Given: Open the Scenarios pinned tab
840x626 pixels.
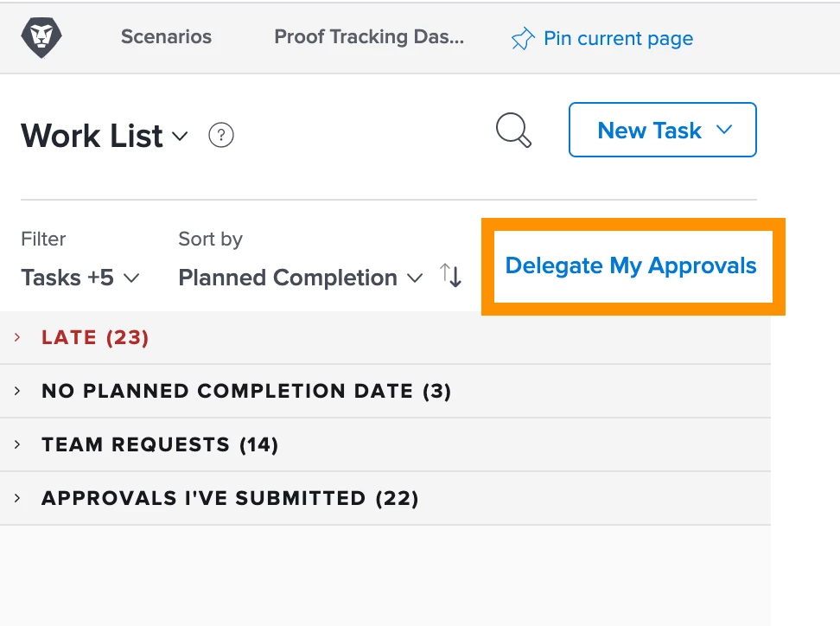Looking at the screenshot, I should coord(166,36).
